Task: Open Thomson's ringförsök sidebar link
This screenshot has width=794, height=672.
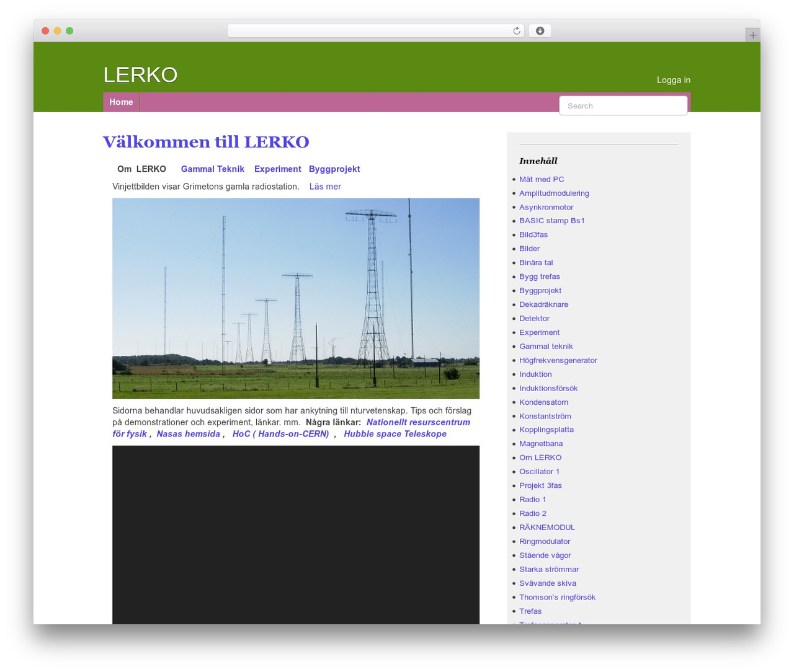Action: (x=557, y=598)
